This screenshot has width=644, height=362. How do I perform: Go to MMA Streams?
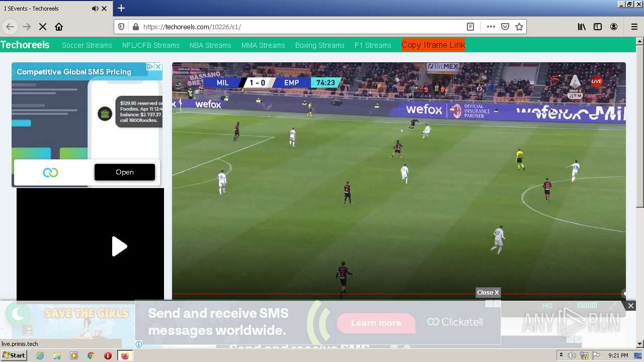point(263,45)
